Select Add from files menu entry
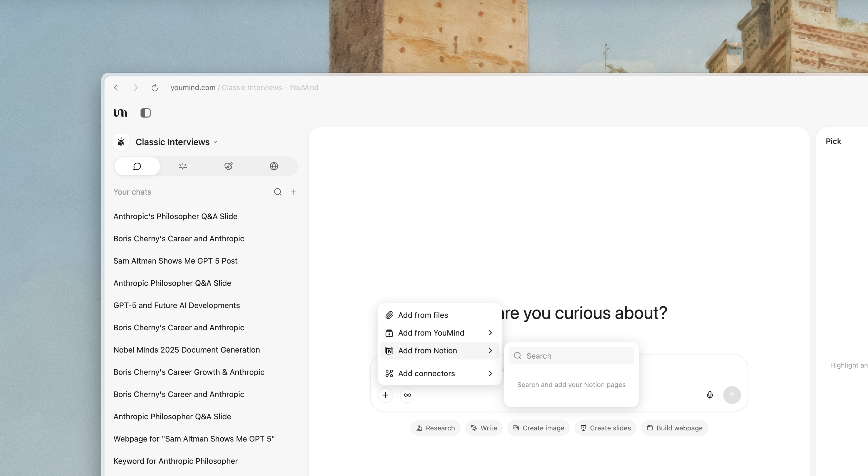 click(423, 315)
